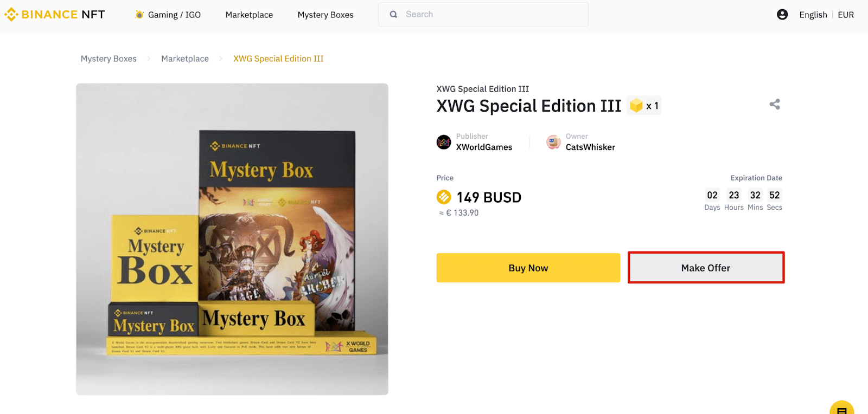The image size is (868, 414).
Task: Open Marketplace in top navigation
Action: [249, 15]
